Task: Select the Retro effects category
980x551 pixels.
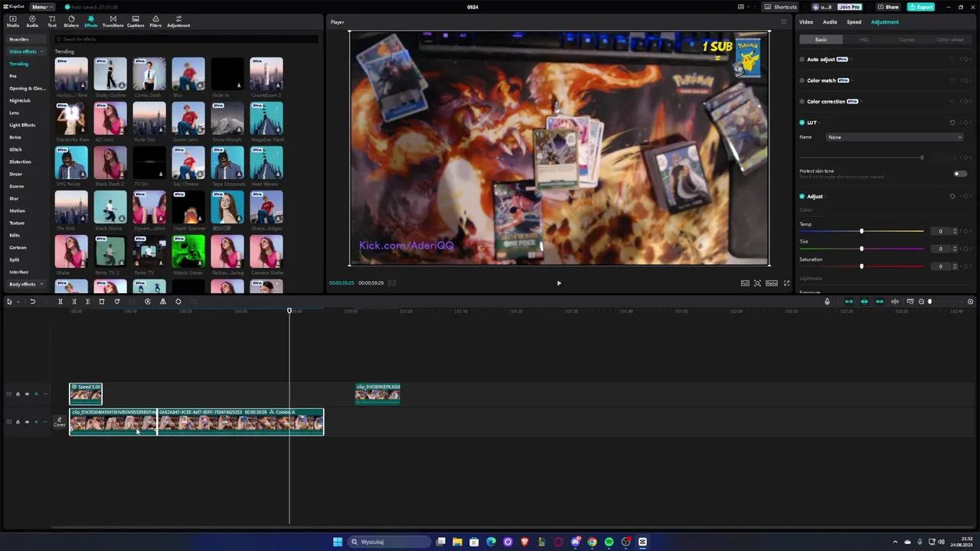Action: tap(15, 137)
